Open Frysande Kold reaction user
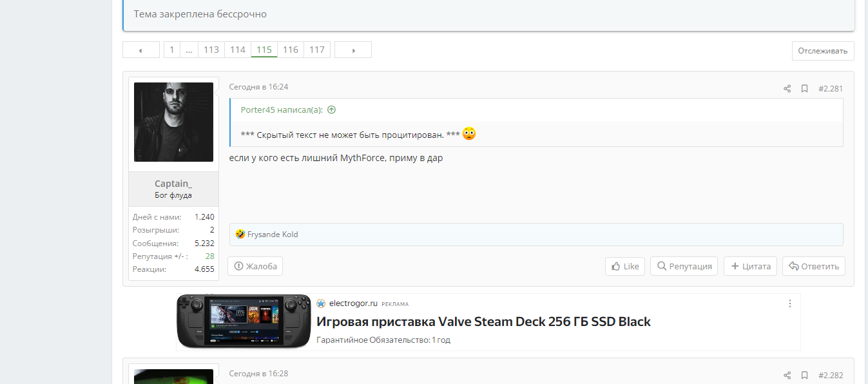The height and width of the screenshot is (384, 868). click(x=273, y=235)
